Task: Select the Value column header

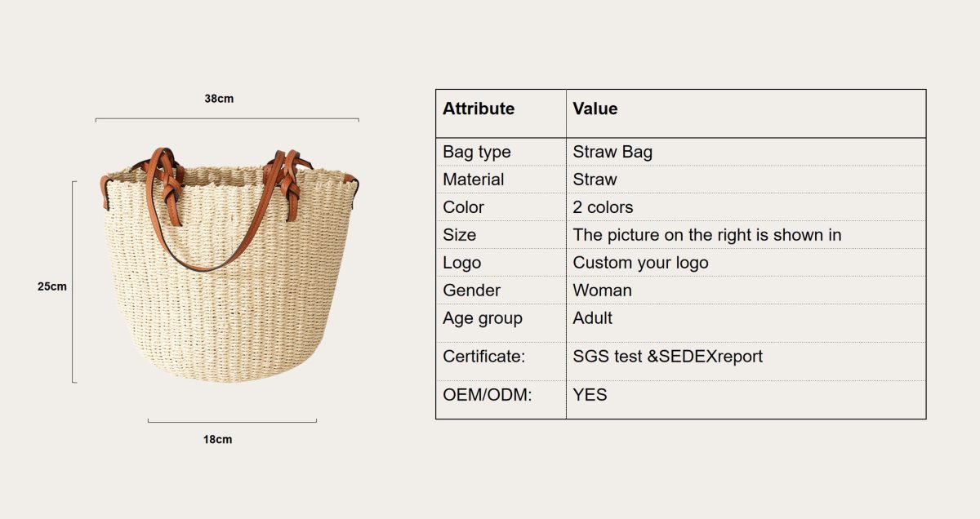Action: [595, 109]
